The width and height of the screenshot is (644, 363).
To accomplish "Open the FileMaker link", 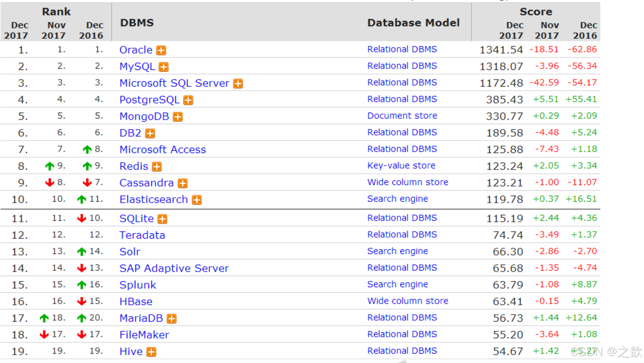I will point(144,335).
